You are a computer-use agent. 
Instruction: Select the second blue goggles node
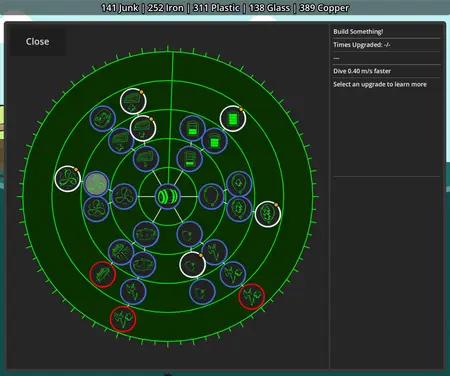[x=143, y=265]
